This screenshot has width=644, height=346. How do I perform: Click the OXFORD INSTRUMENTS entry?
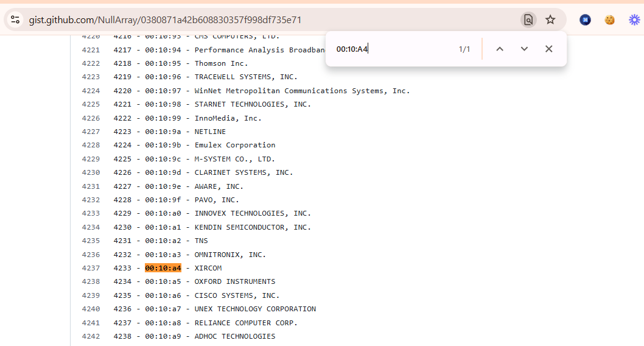pyautogui.click(x=234, y=281)
